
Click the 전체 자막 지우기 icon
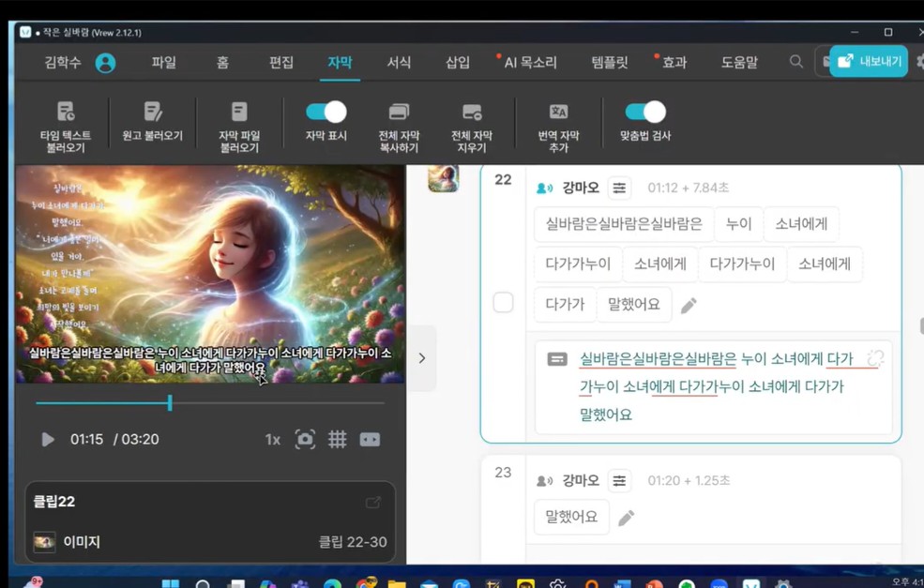[x=472, y=112]
